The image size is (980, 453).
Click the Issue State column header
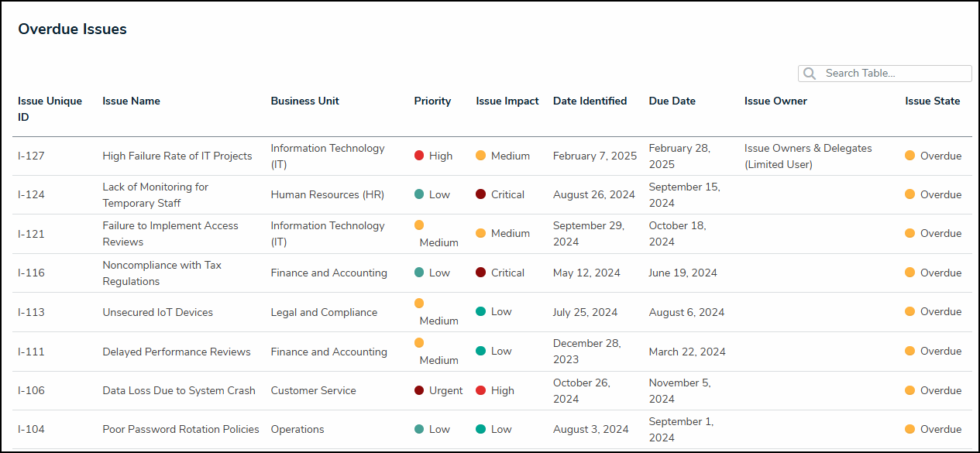pyautogui.click(x=932, y=101)
